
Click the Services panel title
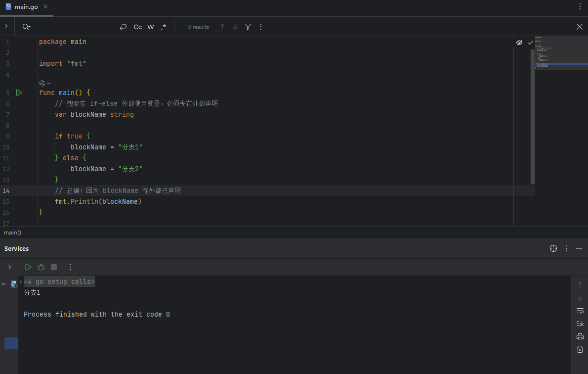click(x=16, y=248)
